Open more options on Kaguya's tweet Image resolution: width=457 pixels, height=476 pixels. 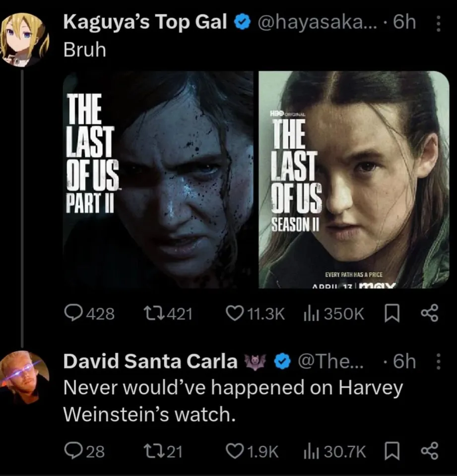[x=437, y=23]
